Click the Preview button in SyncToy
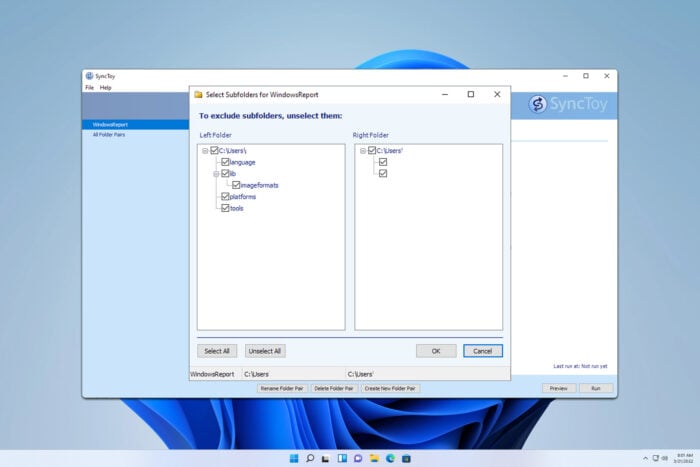Viewport: 700px width, 467px height. (x=558, y=388)
